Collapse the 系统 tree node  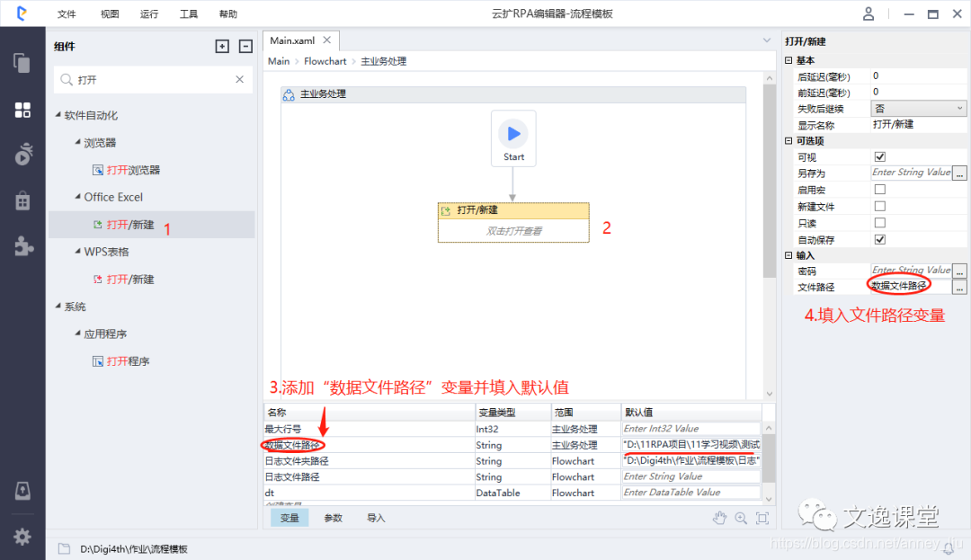tap(58, 306)
